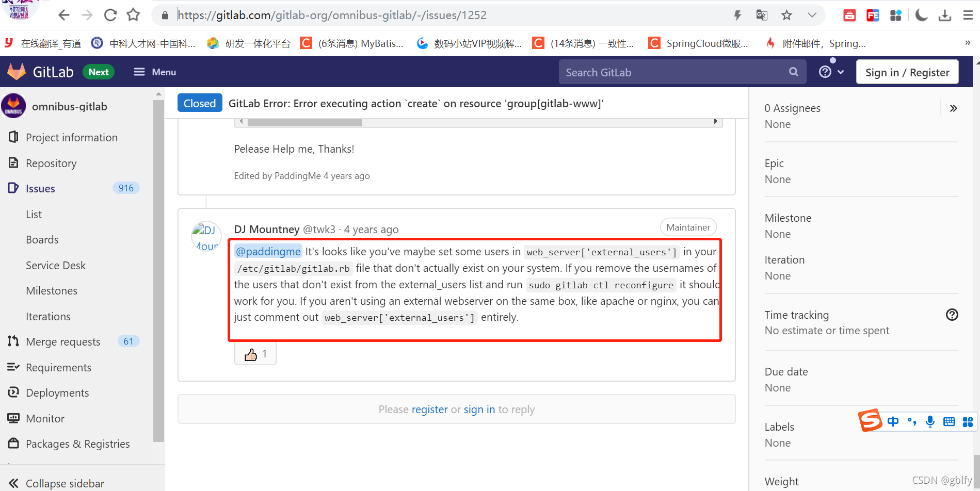The width and height of the screenshot is (980, 491).
Task: Collapse the sidebar with Collapse sidebar
Action: (x=57, y=483)
